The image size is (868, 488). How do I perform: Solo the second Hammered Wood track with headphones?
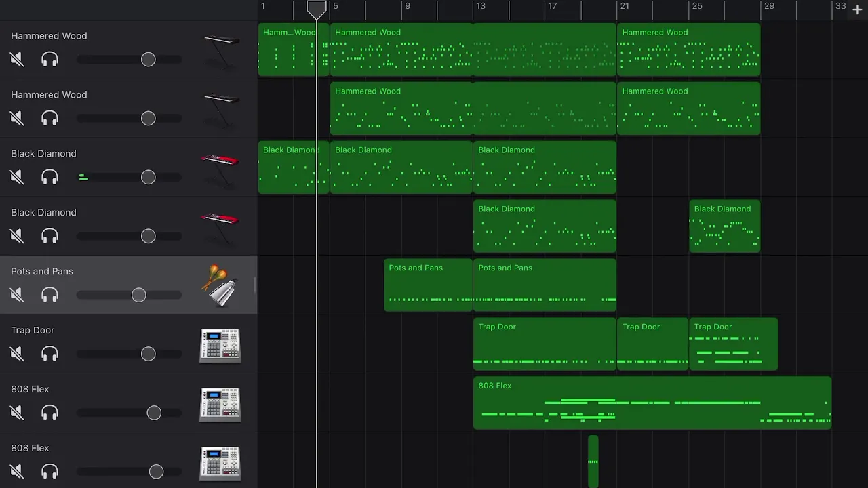tap(50, 119)
